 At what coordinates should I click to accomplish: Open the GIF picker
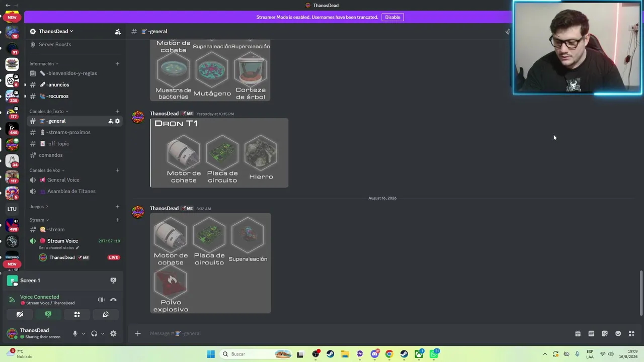coord(591,333)
